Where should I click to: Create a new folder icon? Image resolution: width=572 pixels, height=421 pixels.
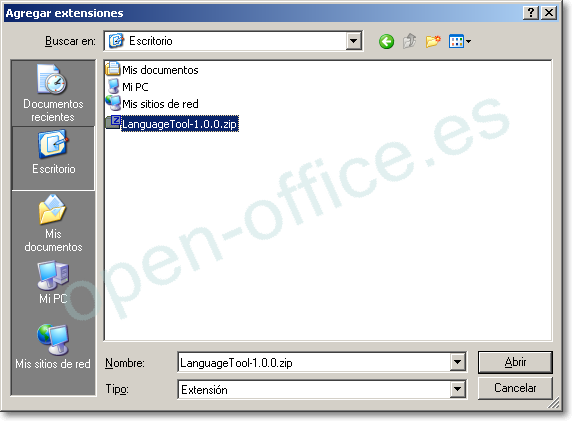pos(433,41)
